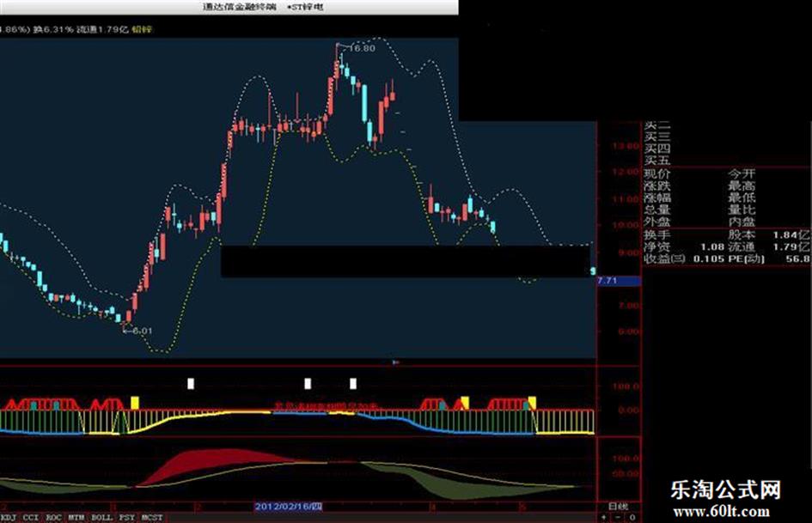Image resolution: width=812 pixels, height=523 pixels.
Task: Click the 流通 value 1.79亿 in quote panel
Action: pyautogui.click(x=791, y=247)
